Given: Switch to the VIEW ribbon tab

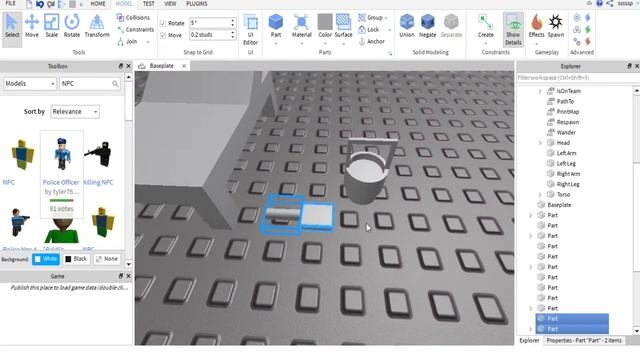Looking at the screenshot, I should coord(170,4).
